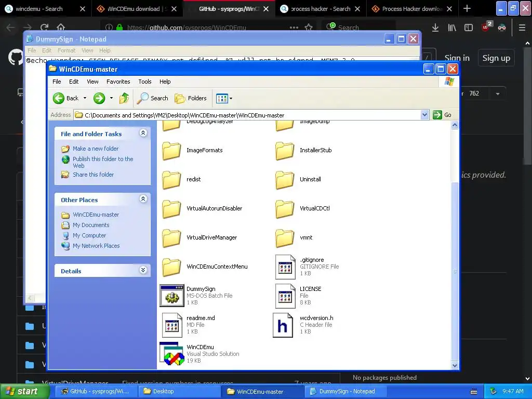Select the .gitignore file icon
Viewport: 532px width, 399px height.
tap(285, 267)
